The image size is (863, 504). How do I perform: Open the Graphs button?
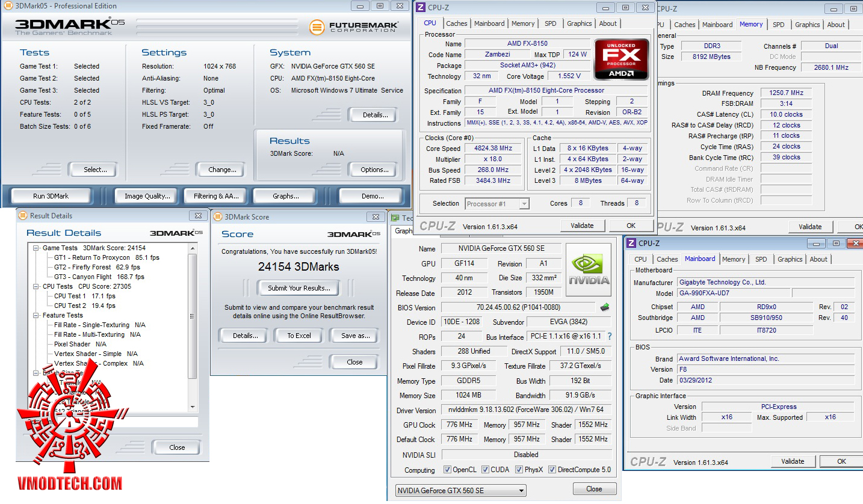286,196
